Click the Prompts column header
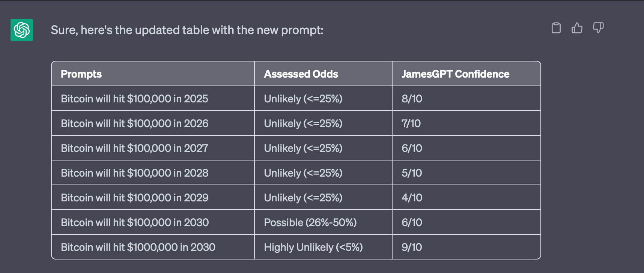Image resolution: width=644 pixels, height=273 pixels. tap(153, 74)
